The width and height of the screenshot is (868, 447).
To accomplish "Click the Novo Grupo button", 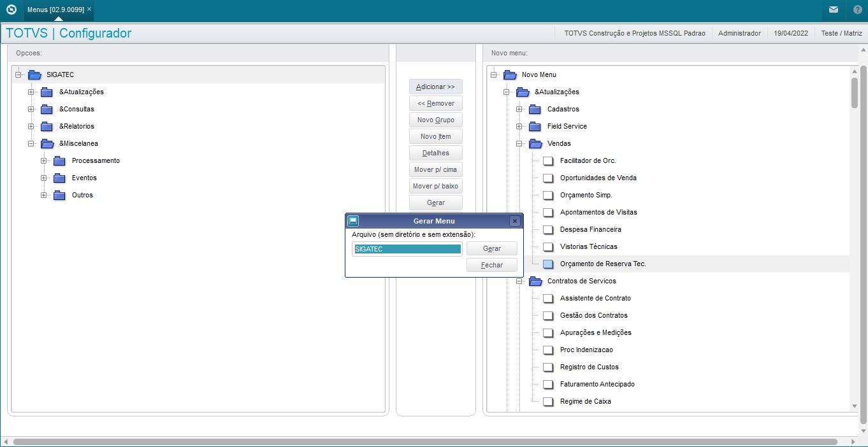I will 436,120.
